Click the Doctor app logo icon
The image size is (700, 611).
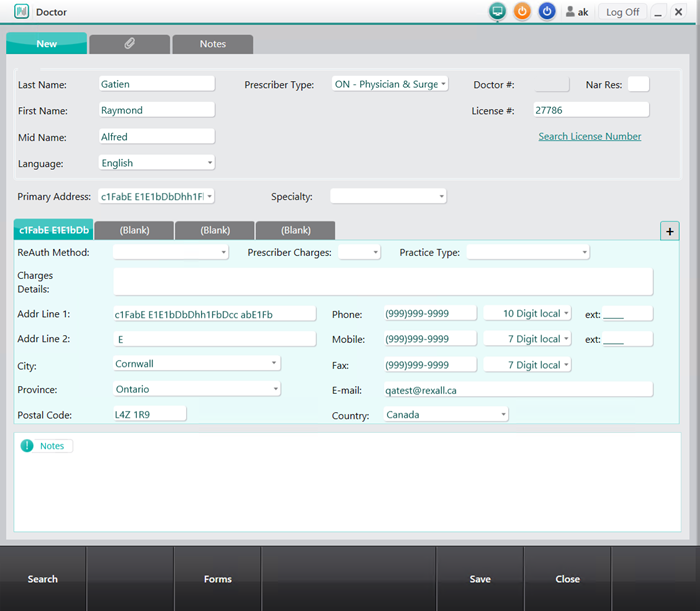(x=21, y=12)
